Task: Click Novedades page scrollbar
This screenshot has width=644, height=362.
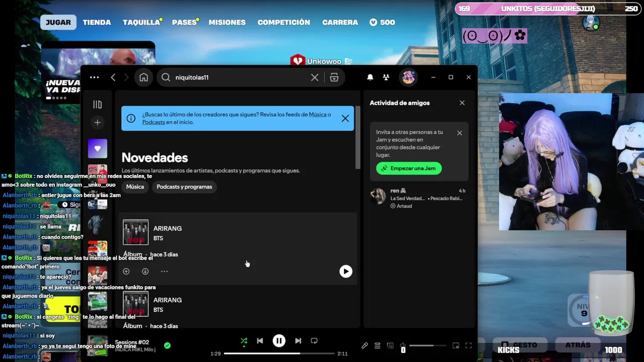Action: [x=358, y=137]
